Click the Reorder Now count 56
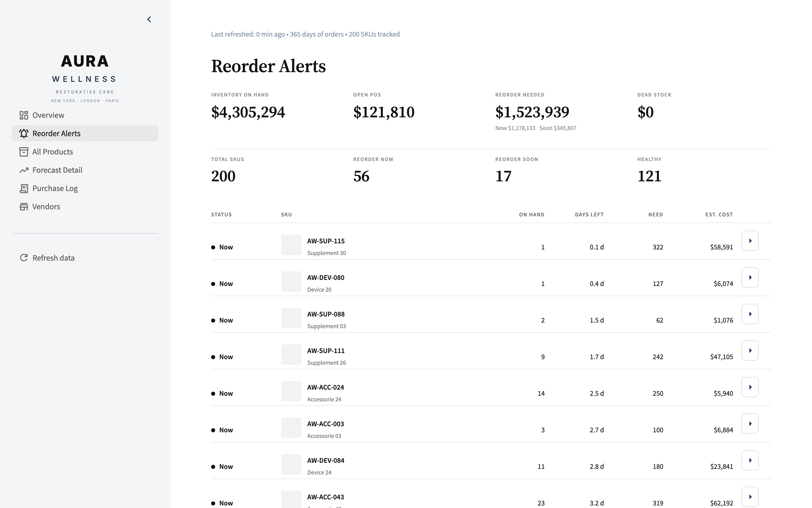 coord(361,176)
